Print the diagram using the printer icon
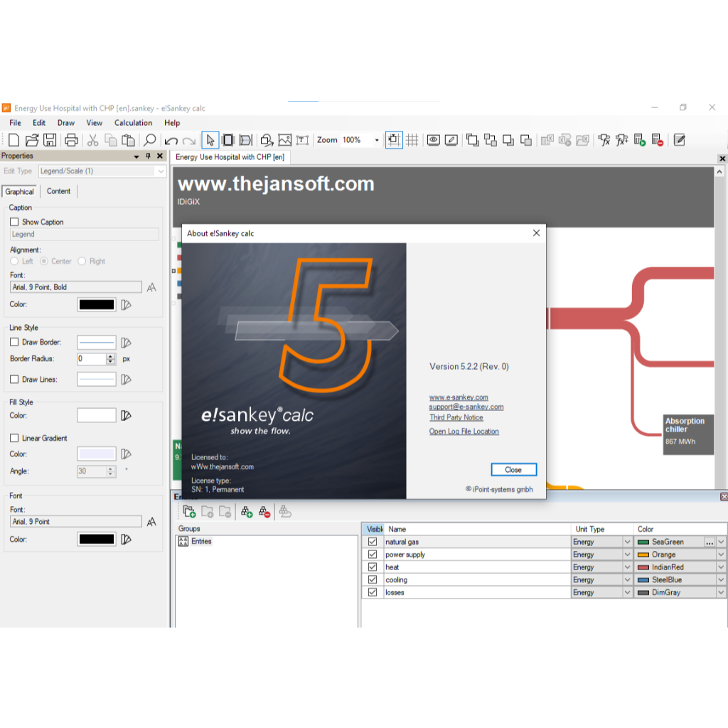Image resolution: width=728 pixels, height=728 pixels. tap(71, 140)
